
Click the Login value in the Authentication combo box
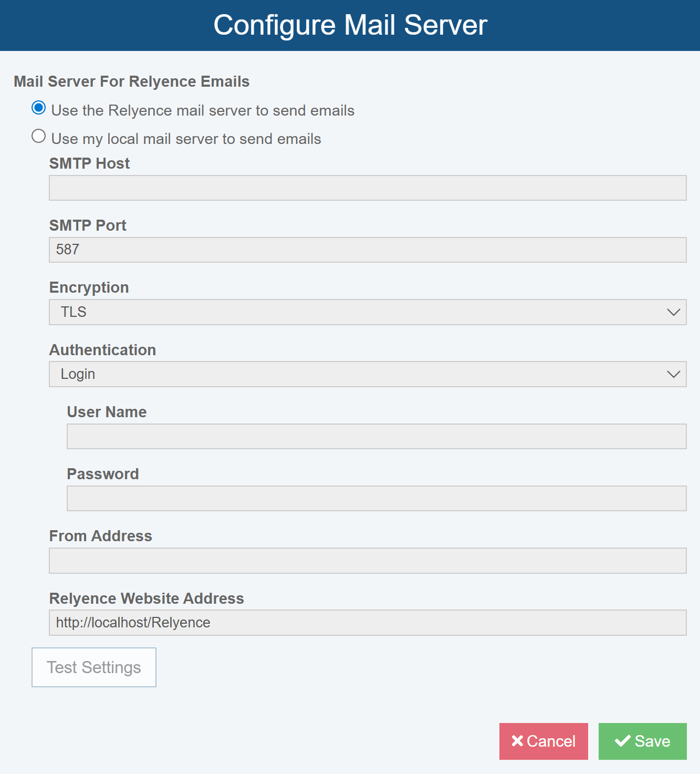pos(78,374)
